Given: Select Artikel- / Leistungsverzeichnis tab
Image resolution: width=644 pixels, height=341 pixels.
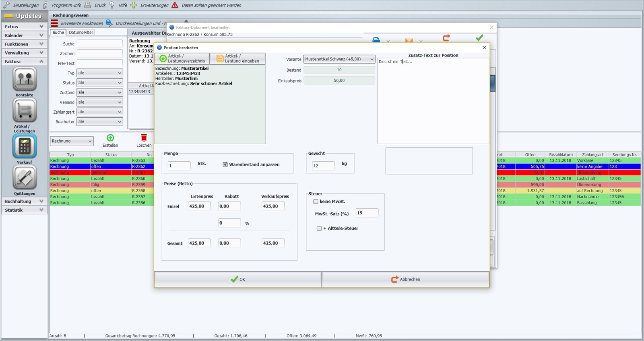Looking at the screenshot, I should click(182, 58).
